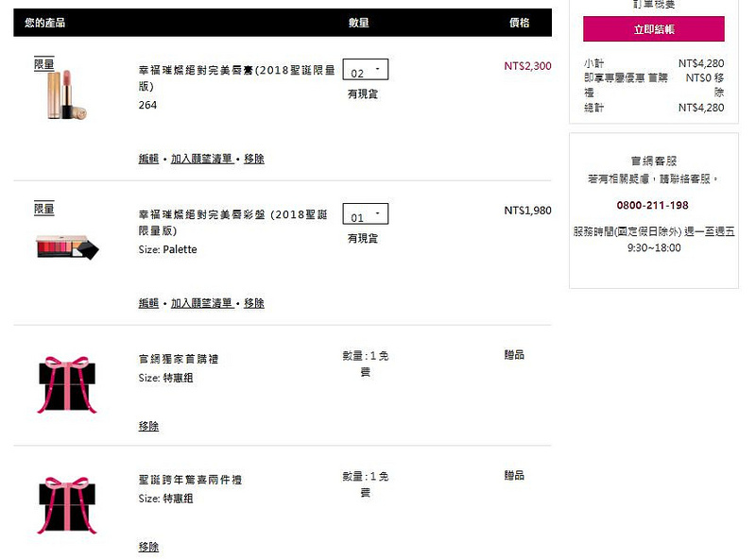Add lipstick to wishlist via 加入願望清單
The height and width of the screenshot is (559, 756).
coord(202,159)
